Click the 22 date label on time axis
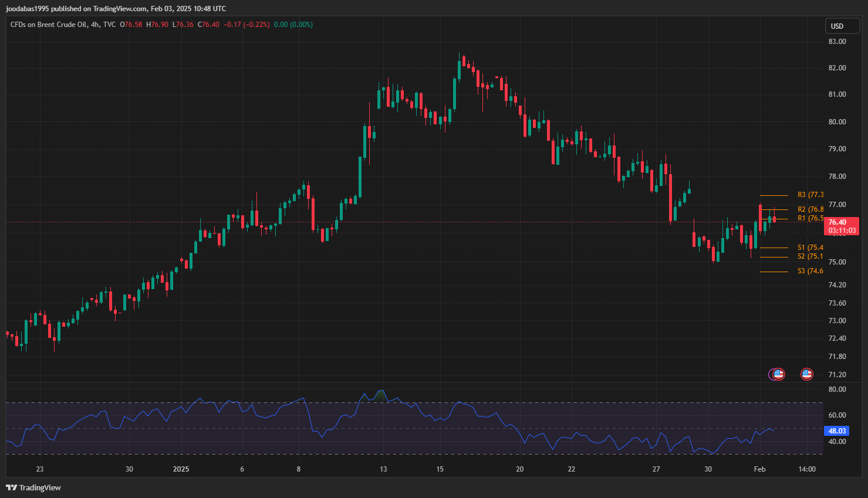 (x=572, y=469)
